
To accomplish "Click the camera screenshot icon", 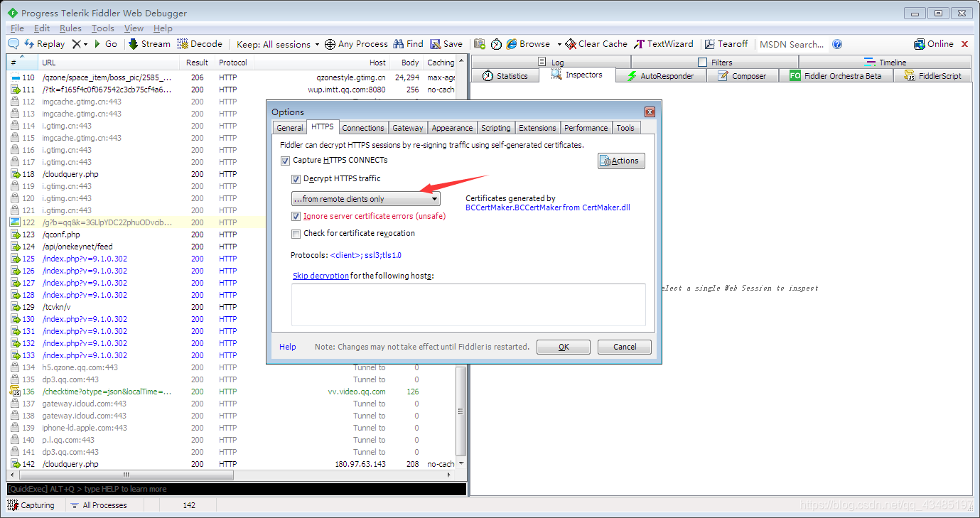I will pyautogui.click(x=480, y=44).
